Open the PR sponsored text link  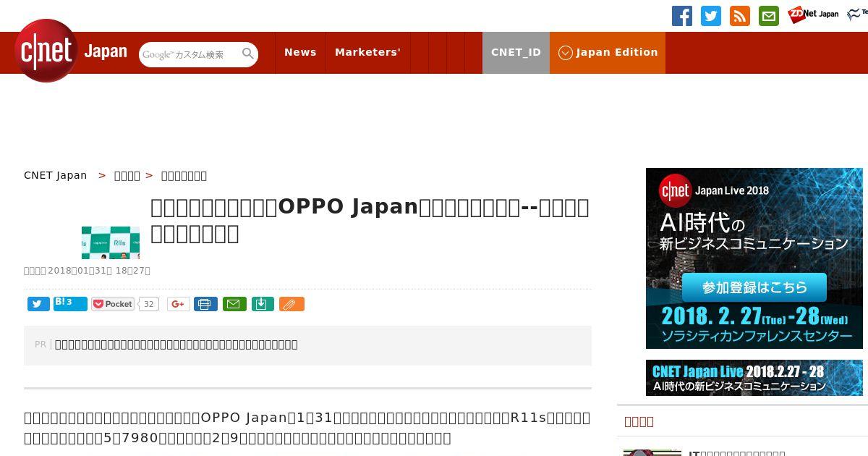tap(176, 345)
